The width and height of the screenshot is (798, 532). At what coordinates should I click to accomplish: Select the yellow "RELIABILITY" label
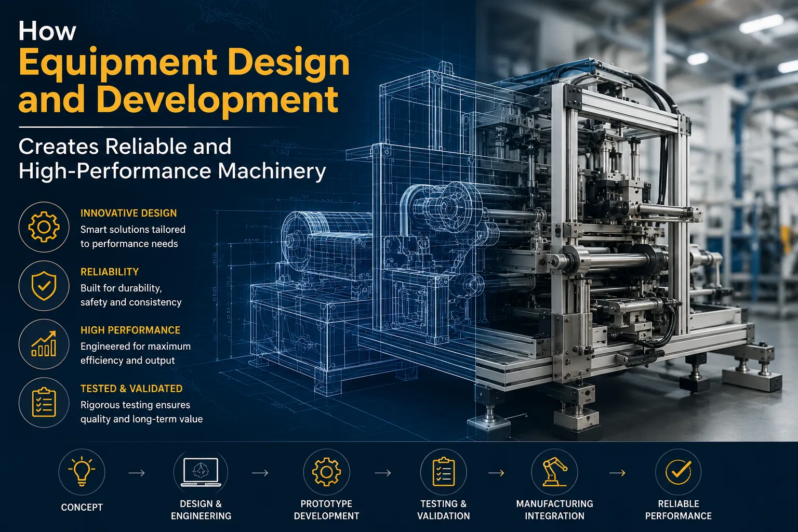tap(110, 272)
